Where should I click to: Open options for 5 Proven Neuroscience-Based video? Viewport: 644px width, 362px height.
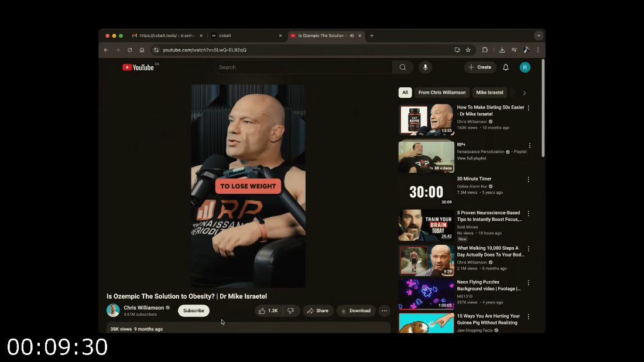529,214
